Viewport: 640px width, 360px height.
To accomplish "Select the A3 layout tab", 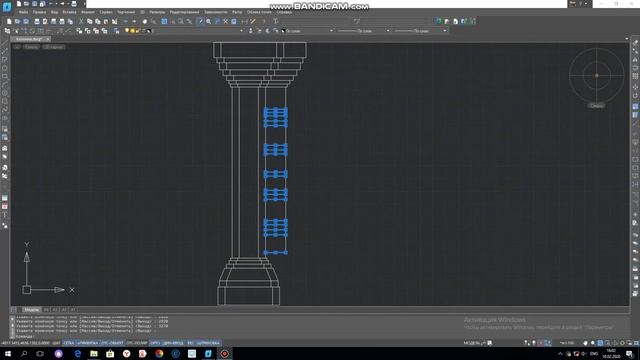I will click(x=55, y=310).
